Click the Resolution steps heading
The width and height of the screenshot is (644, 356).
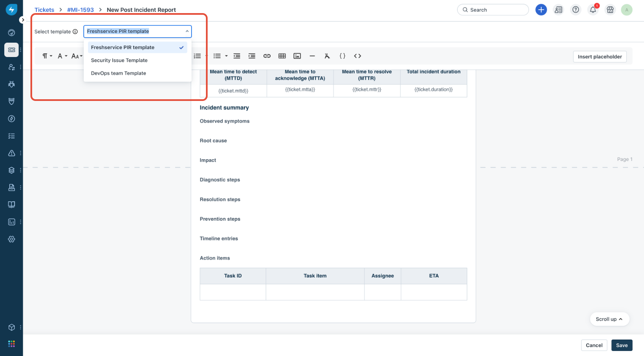coord(220,199)
